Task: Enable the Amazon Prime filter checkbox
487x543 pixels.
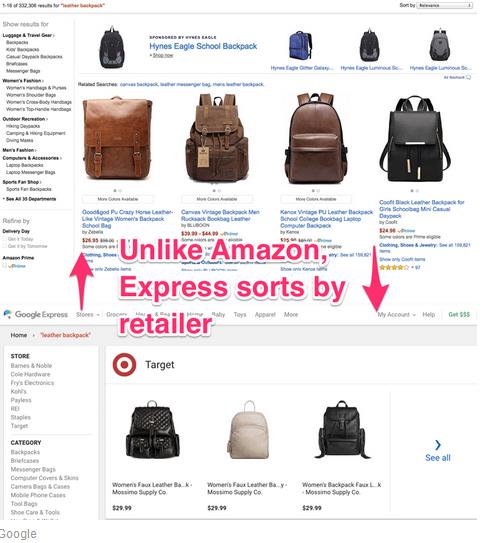Action: (5, 266)
